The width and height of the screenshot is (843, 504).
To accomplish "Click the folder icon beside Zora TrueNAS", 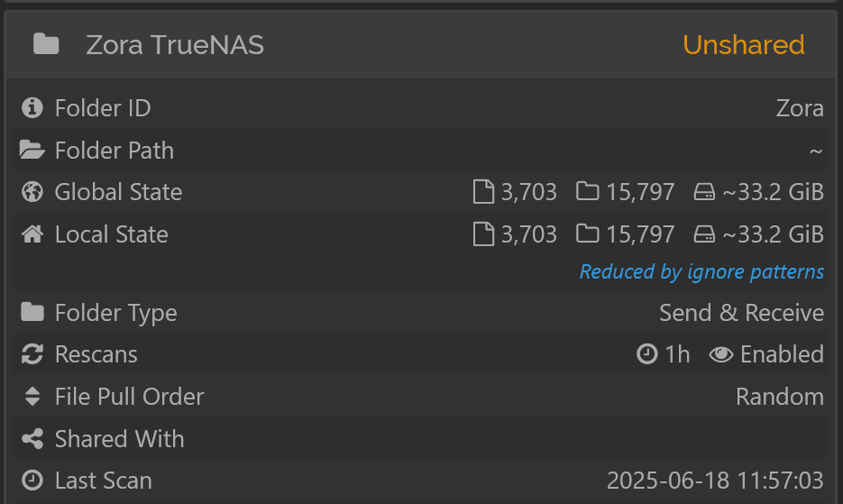I will click(46, 44).
